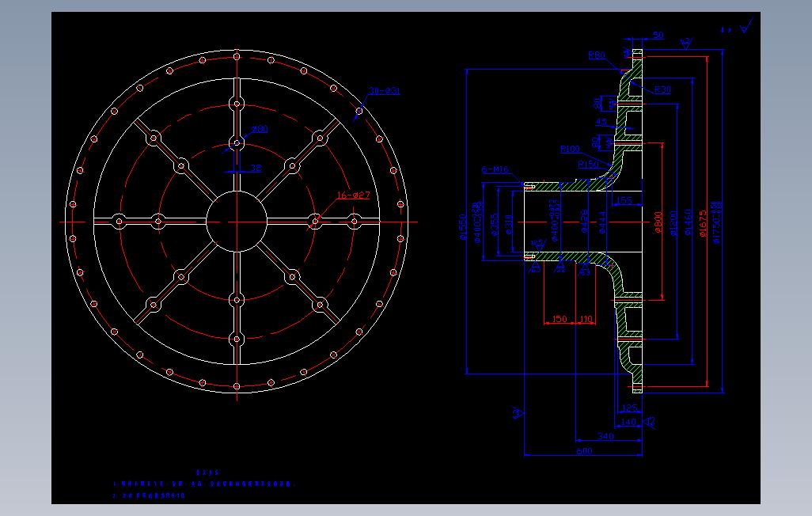Select the R80 radius label
This screenshot has width=812, height=516.
(597, 55)
